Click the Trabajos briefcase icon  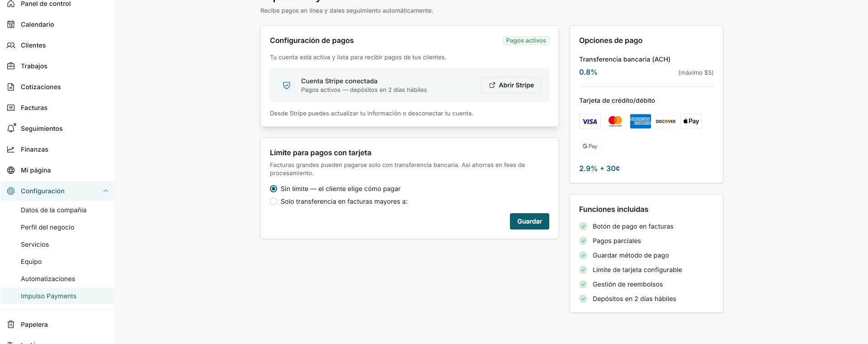[11, 66]
